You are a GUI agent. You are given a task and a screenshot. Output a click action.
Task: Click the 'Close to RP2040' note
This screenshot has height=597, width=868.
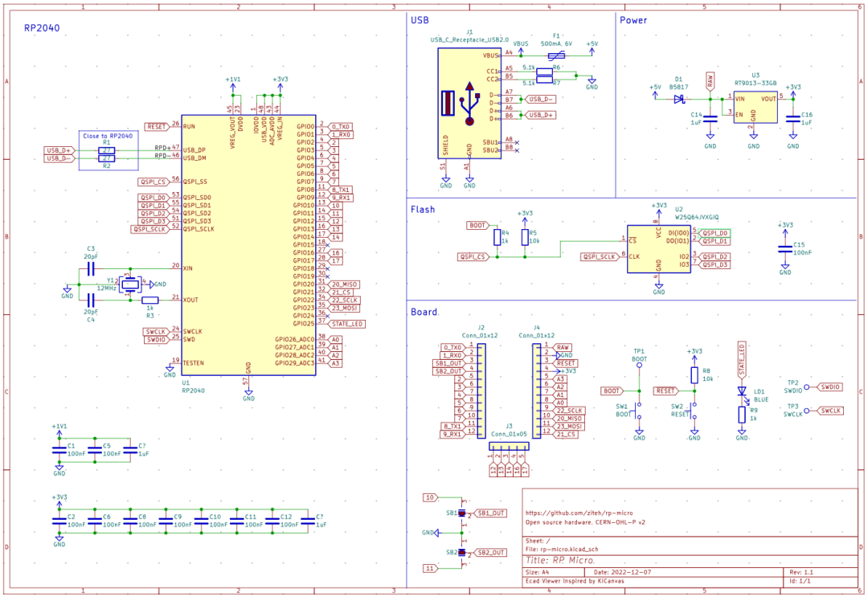[108, 136]
